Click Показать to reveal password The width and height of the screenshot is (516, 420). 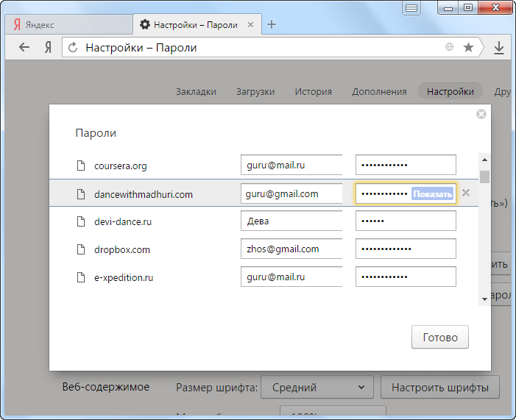pos(432,193)
